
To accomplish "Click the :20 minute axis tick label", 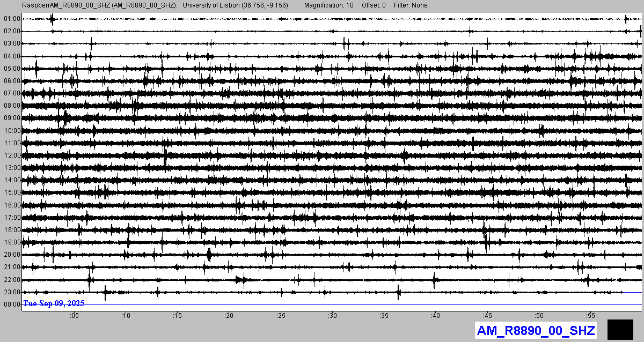I will (229, 316).
